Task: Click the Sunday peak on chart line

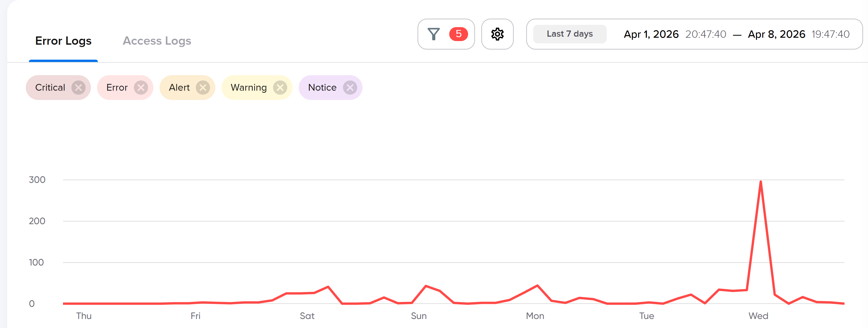Action: click(426, 286)
